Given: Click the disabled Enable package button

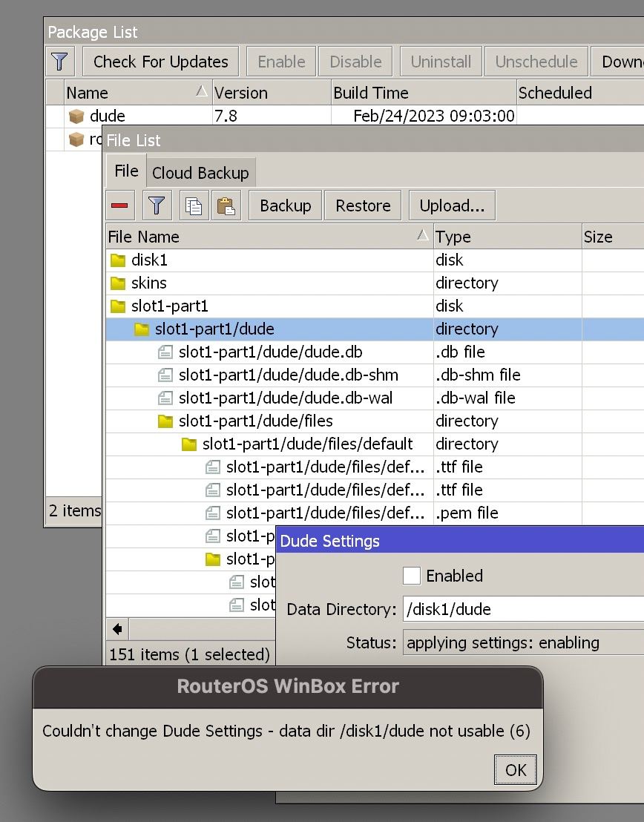Looking at the screenshot, I should point(282,62).
